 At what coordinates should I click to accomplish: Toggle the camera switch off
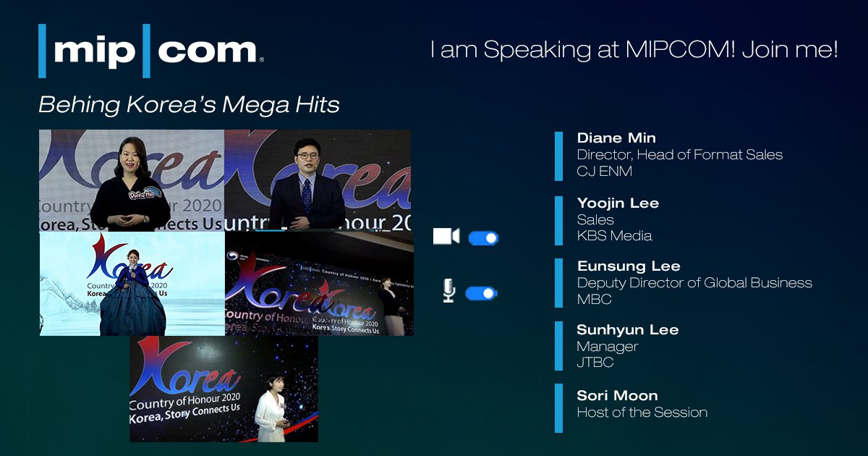tap(483, 238)
